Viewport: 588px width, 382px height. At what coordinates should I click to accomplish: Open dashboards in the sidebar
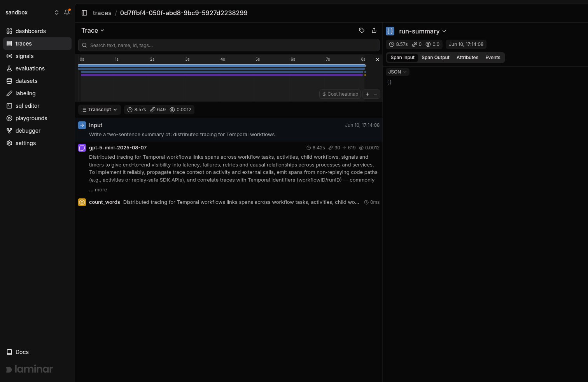37,31
